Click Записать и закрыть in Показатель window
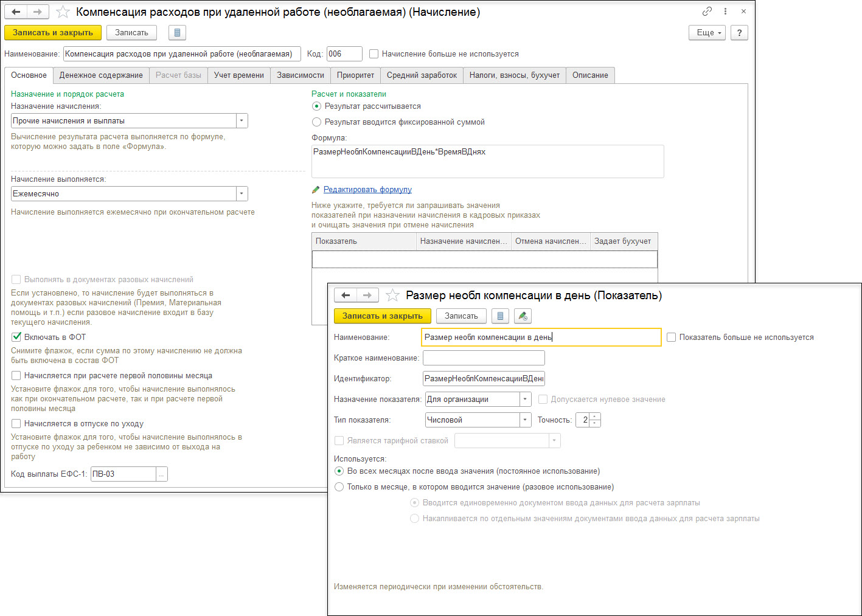This screenshot has height=616, width=862. tap(383, 316)
